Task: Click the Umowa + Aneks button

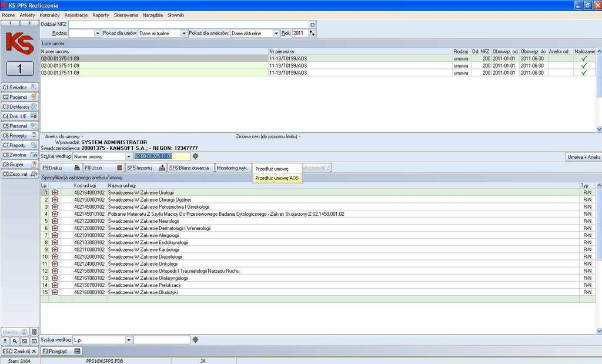Action: pyautogui.click(x=584, y=156)
